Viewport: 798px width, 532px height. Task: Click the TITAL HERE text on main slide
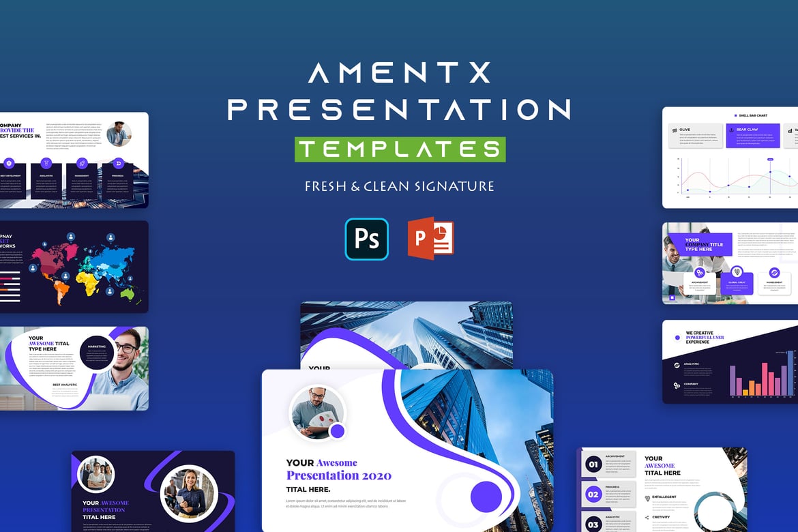[x=308, y=490]
